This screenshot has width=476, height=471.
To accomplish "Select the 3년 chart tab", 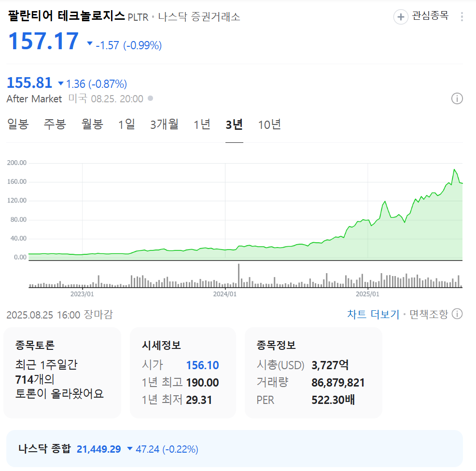I will pos(234,125).
